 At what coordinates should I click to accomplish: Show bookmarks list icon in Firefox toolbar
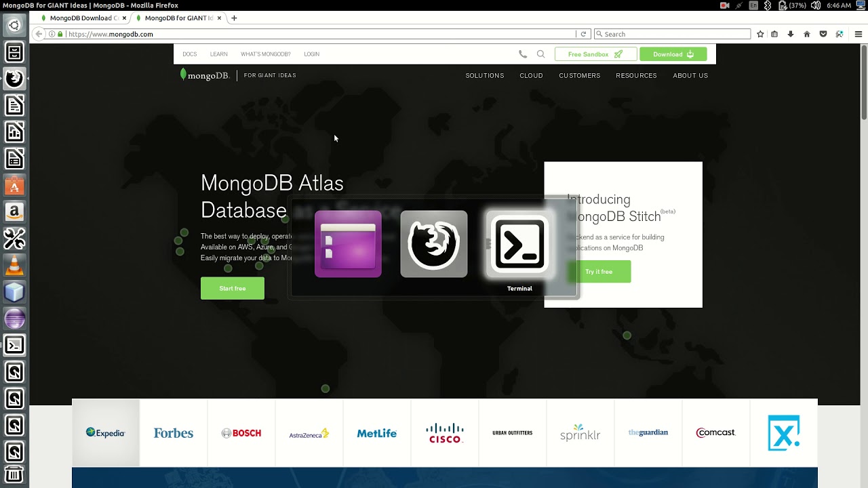point(774,34)
